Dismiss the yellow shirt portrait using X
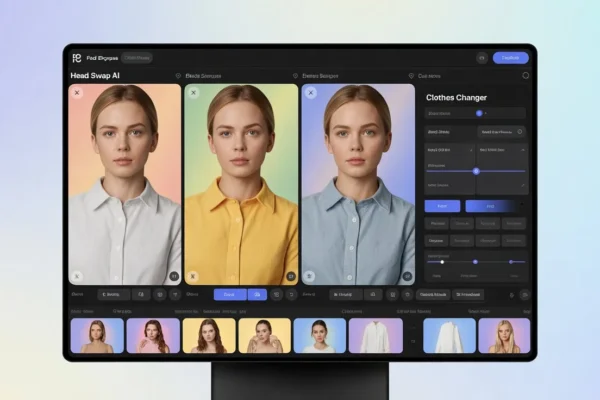This screenshot has height=400, width=600. (193, 92)
